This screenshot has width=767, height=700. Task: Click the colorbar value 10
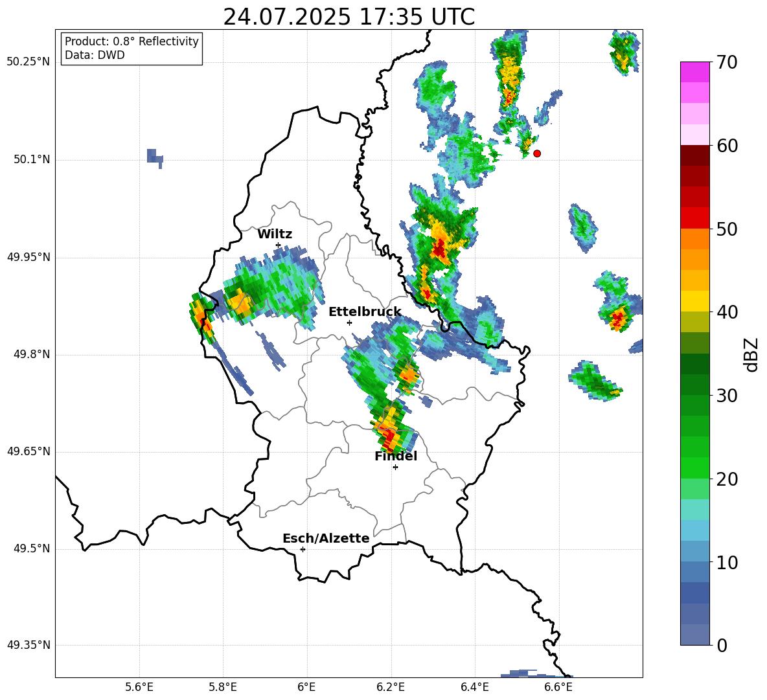tap(727, 561)
